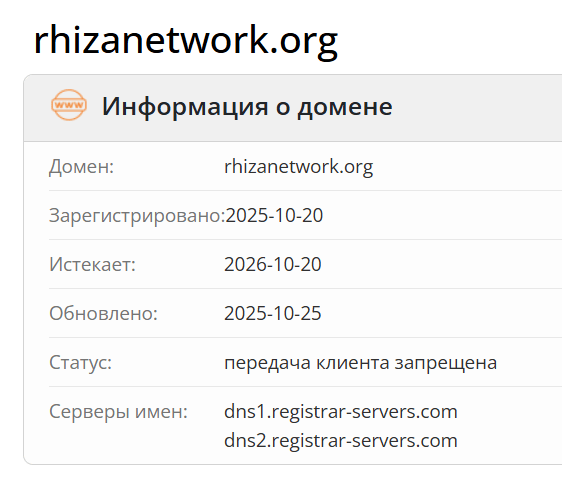Click the 'Статус:' label
Screen dimensions: 562x480
81,362
